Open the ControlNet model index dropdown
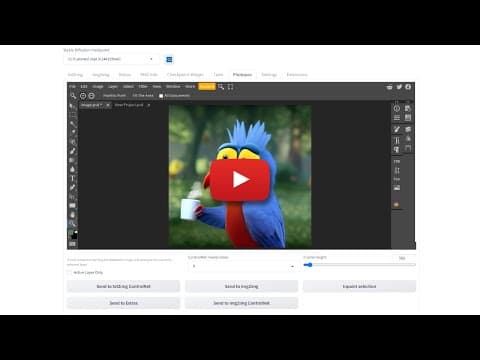480x360 pixels. coord(242,266)
